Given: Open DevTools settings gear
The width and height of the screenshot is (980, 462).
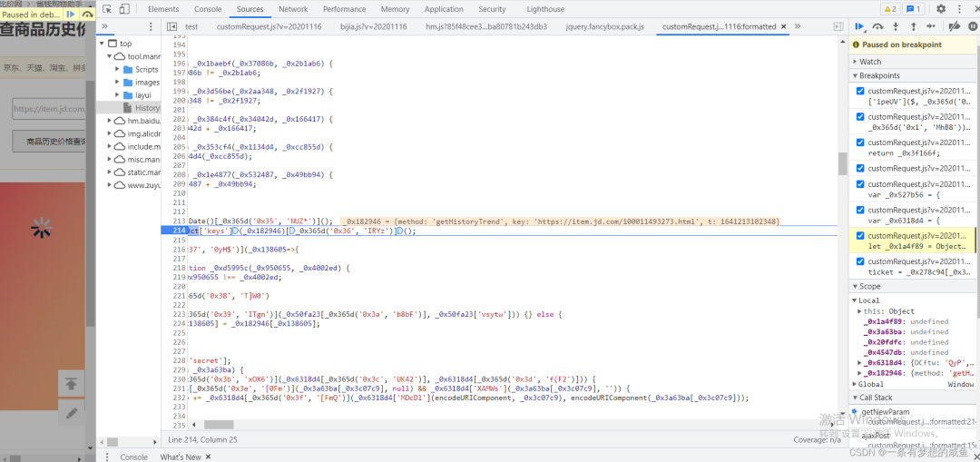Looking at the screenshot, I should point(940,9).
